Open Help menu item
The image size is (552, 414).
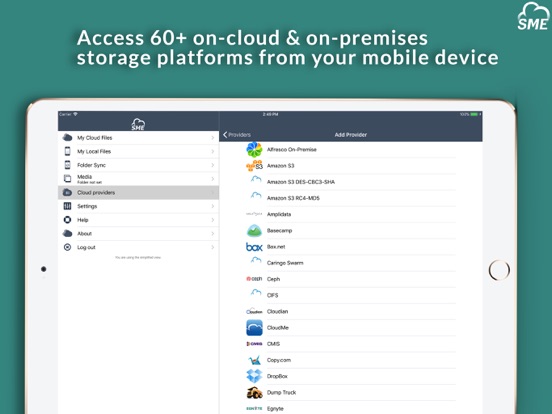click(138, 220)
